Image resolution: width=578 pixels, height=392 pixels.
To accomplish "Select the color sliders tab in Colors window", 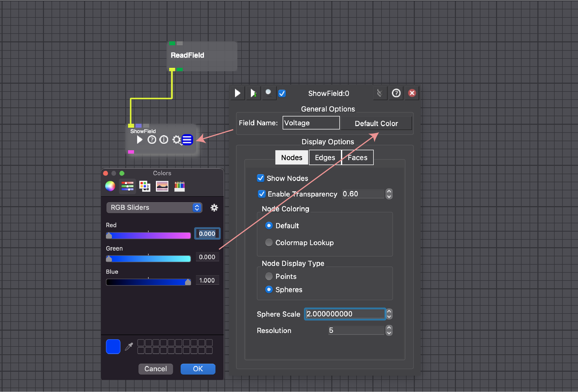I will (x=128, y=186).
